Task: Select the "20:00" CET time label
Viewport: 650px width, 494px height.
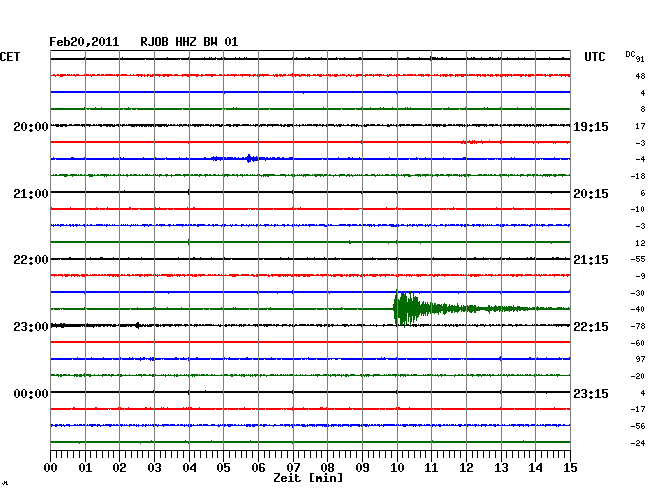Action: (x=31, y=126)
